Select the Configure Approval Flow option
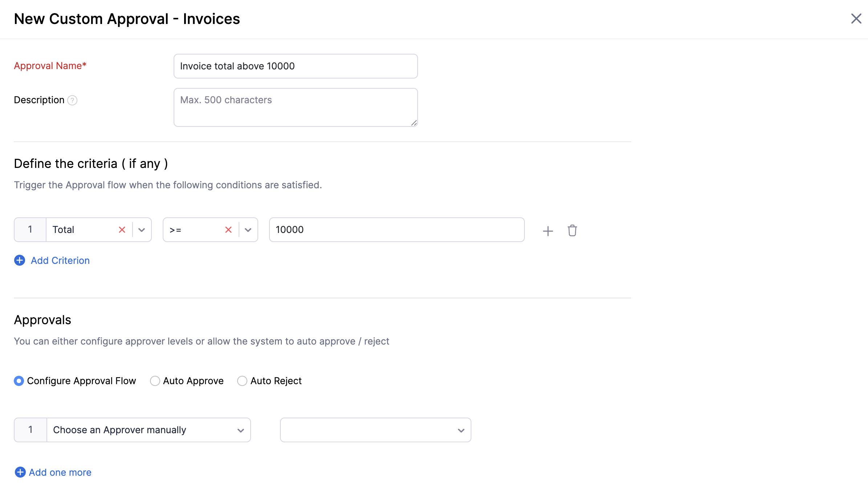The image size is (868, 487). (19, 381)
